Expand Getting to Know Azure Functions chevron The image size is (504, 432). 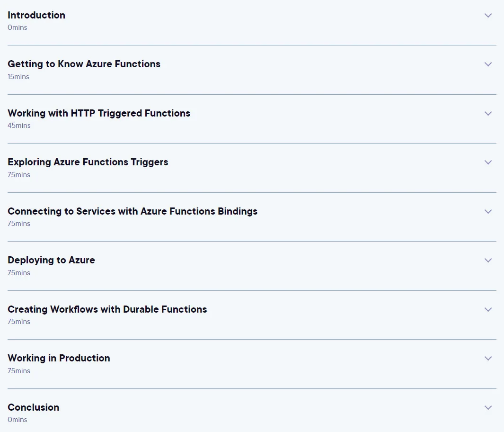coord(488,64)
